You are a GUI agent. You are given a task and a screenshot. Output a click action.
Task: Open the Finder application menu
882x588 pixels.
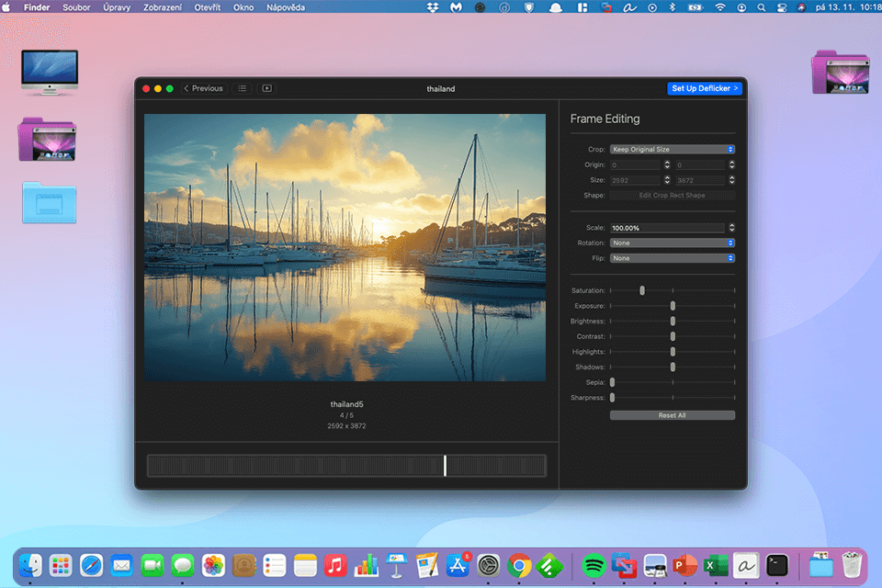(x=37, y=7)
